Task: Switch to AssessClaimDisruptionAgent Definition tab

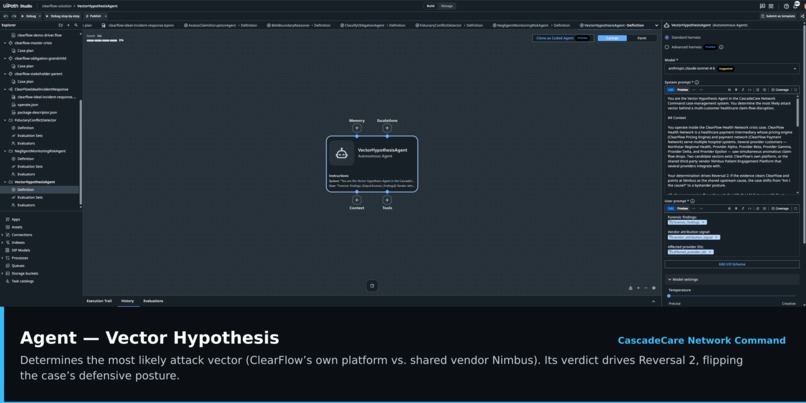Action: [x=223, y=25]
